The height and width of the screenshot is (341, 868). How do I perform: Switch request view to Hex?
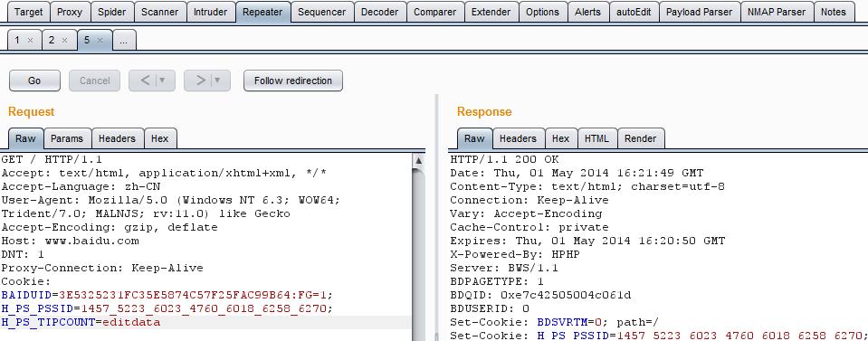160,138
